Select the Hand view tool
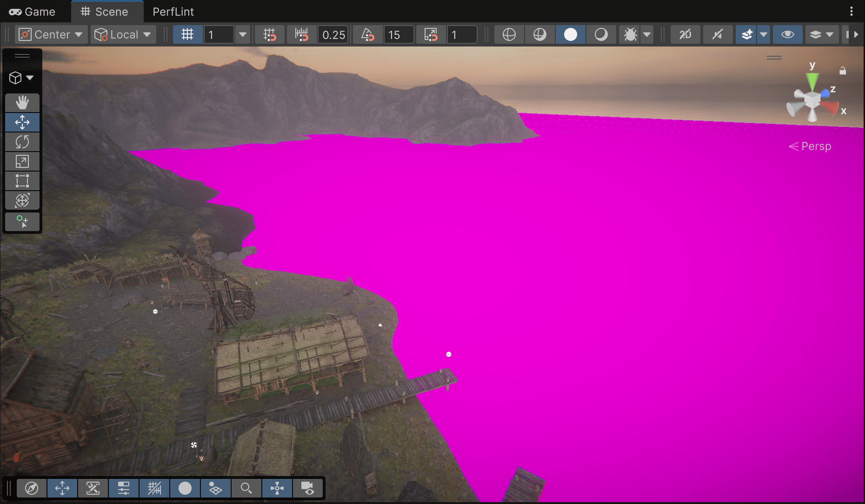 click(x=22, y=103)
